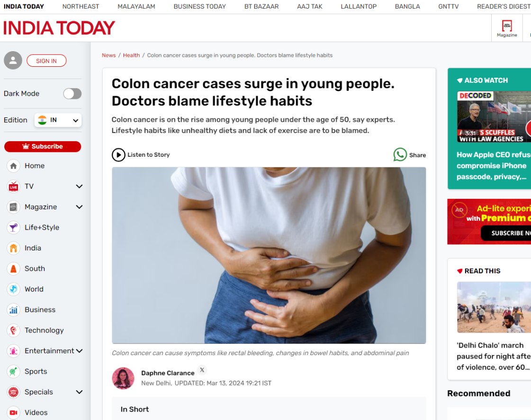The height and width of the screenshot is (420, 531).
Task: Expand the Entertainment submenu chevron
Action: (x=79, y=351)
